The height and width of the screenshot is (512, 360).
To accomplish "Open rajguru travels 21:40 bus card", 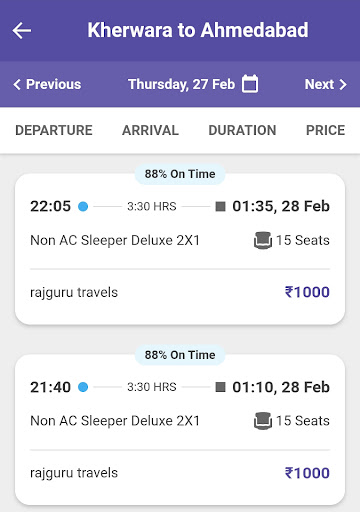I will [x=180, y=430].
